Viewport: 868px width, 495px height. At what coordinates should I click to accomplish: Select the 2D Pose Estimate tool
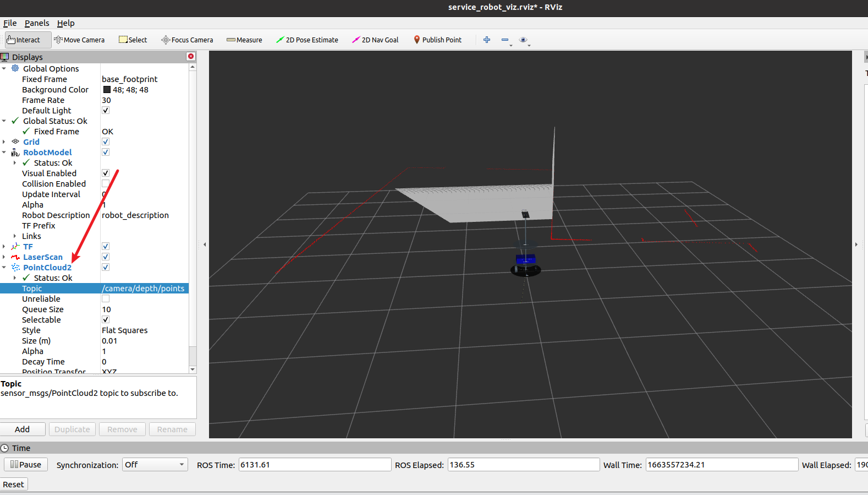tap(307, 40)
